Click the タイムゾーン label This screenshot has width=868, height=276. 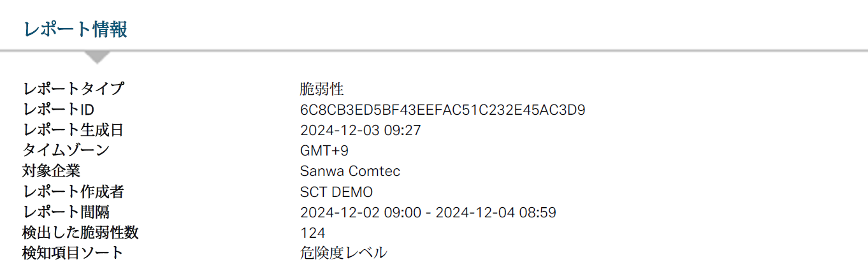[66, 150]
